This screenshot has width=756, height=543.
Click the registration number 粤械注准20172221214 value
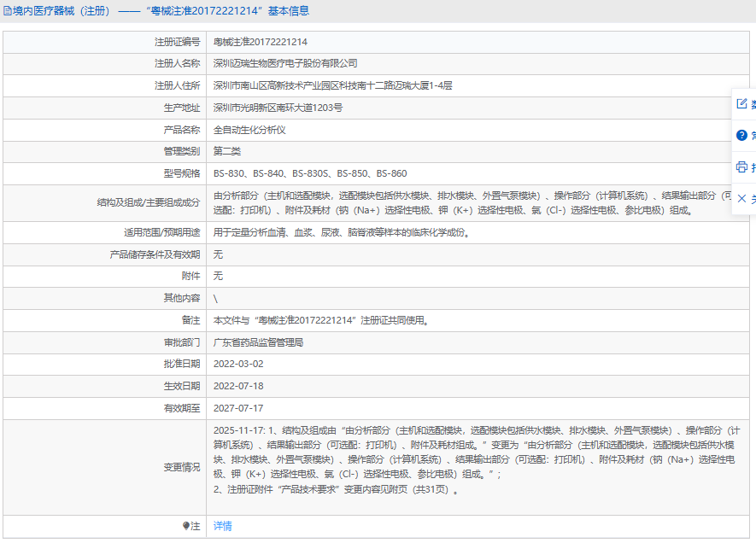(x=260, y=42)
